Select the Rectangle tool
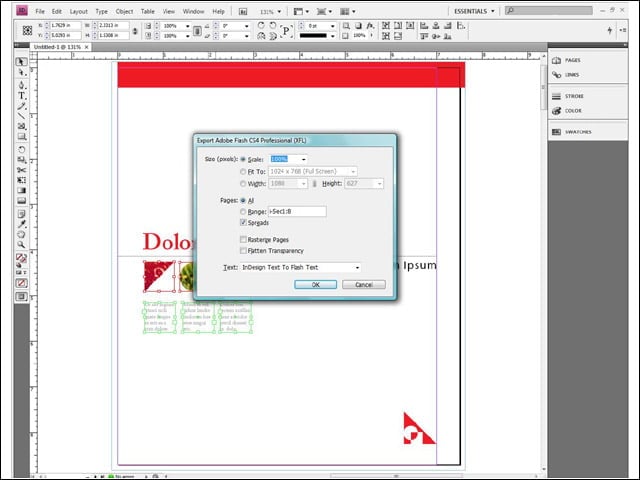The height and width of the screenshot is (480, 640). point(21,137)
